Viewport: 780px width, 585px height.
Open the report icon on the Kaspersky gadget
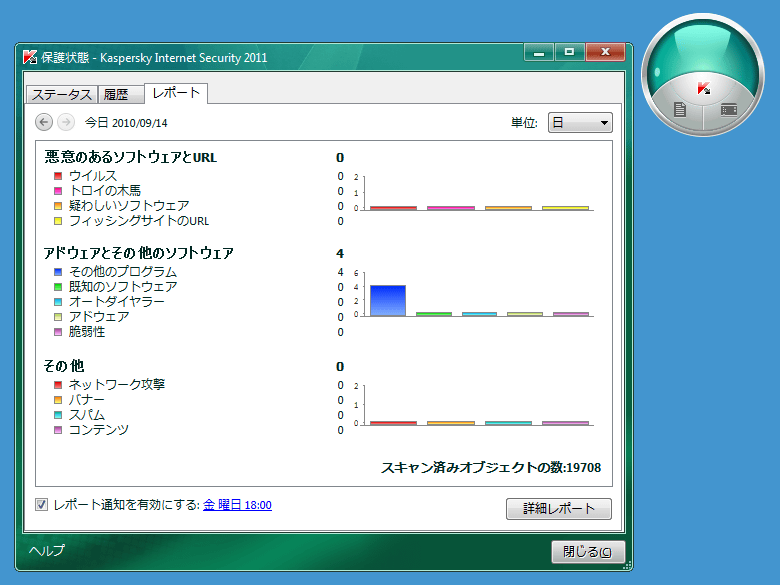[680, 109]
